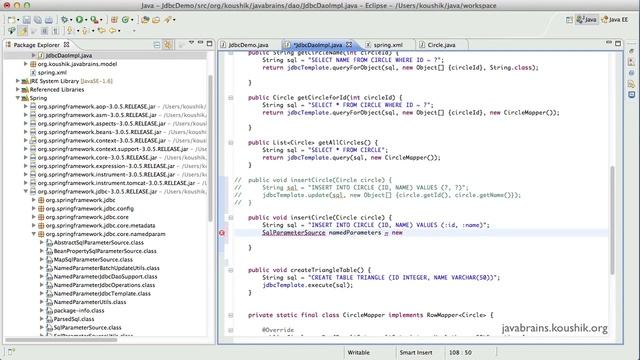Select org.springframework.jdbc.core.metadata package
This screenshot has width=640, height=360.
click(100, 225)
